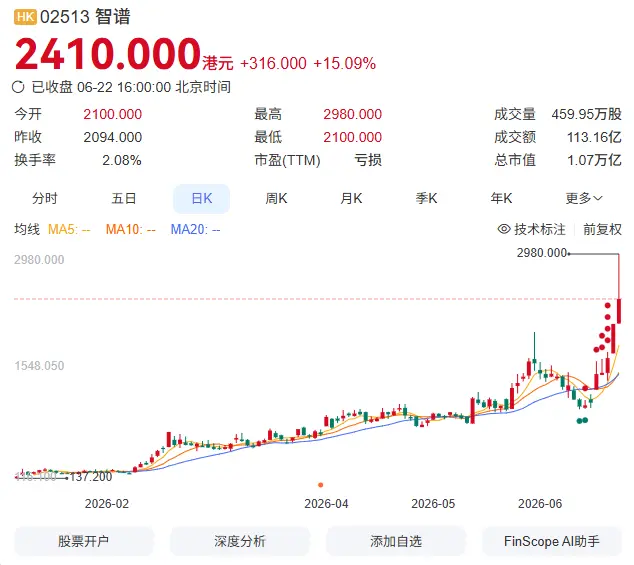The image size is (634, 565).
Task: Click the 换手率 value 2.08%
Action: (122, 160)
